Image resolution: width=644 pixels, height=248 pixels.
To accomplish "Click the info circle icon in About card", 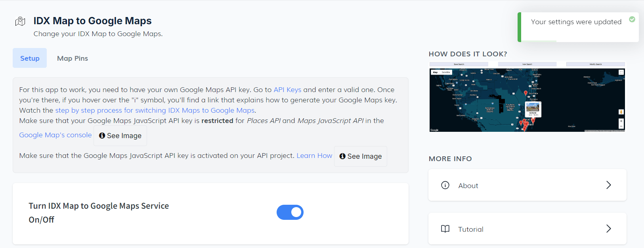I will coord(445,185).
